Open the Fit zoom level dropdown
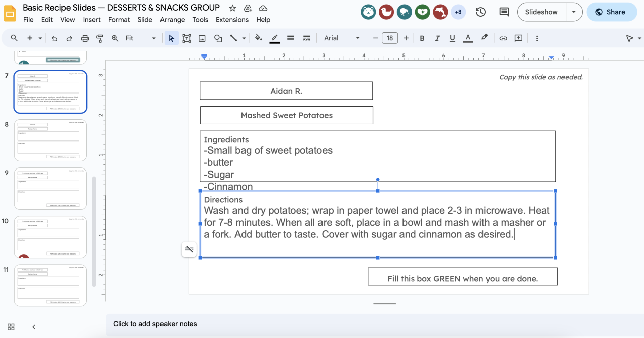644x338 pixels. point(141,38)
